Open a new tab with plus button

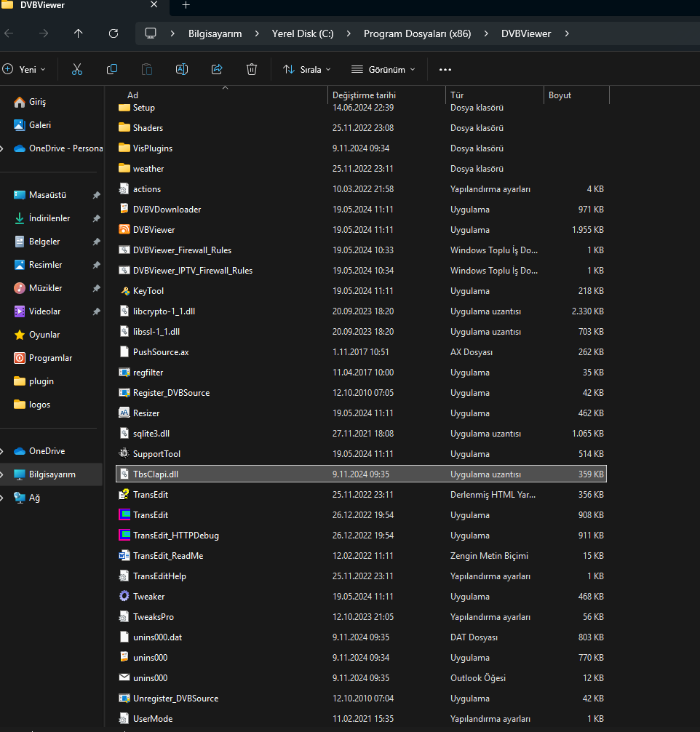pos(186,5)
